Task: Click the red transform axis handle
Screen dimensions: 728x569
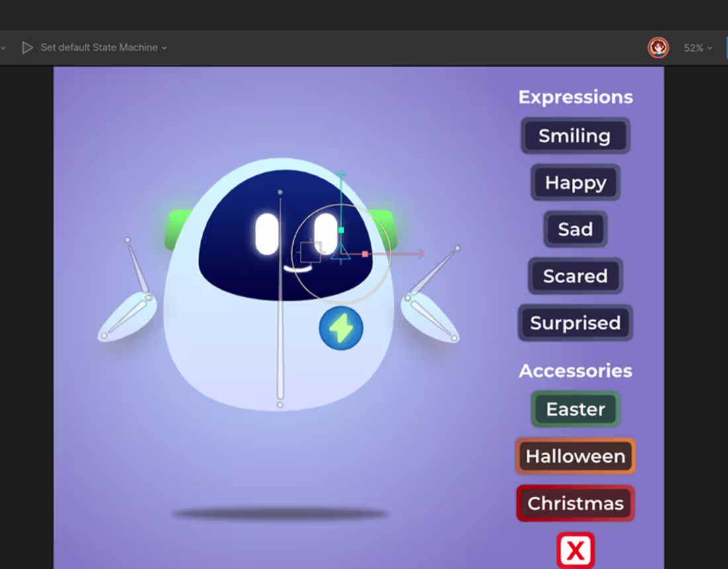Action: pyautogui.click(x=366, y=252)
